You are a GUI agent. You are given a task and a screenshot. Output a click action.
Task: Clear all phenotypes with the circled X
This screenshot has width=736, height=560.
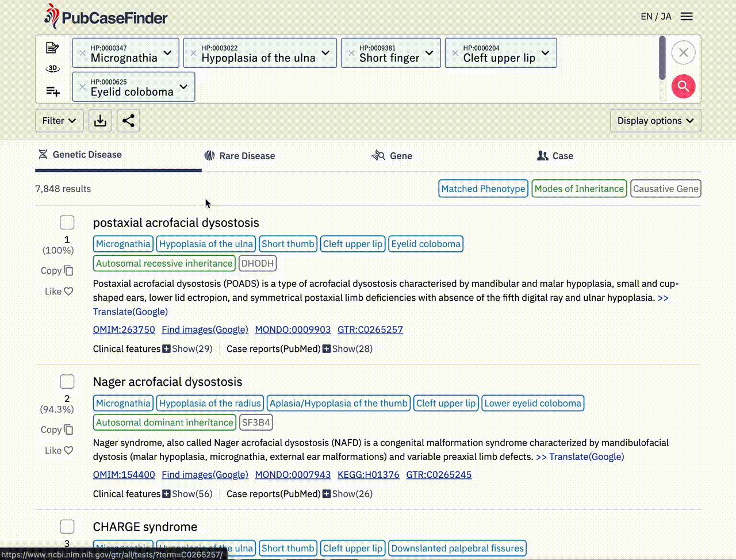pyautogui.click(x=683, y=53)
